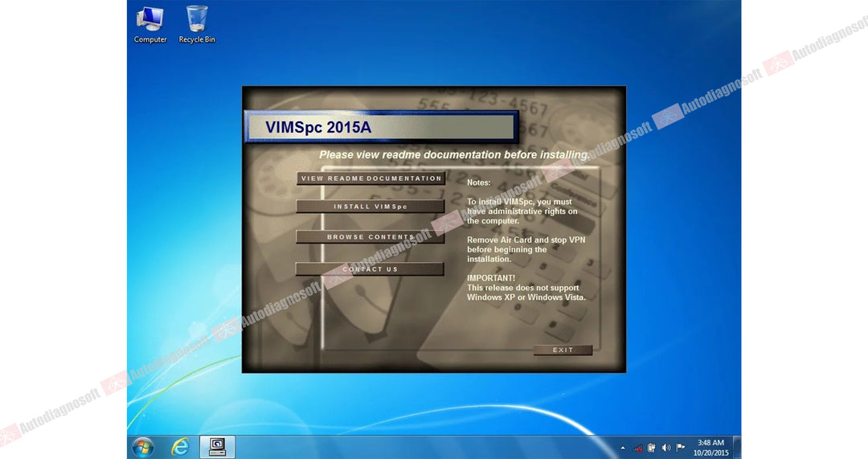Click the Exit button in the installer
This screenshot has width=868, height=459.
(563, 350)
